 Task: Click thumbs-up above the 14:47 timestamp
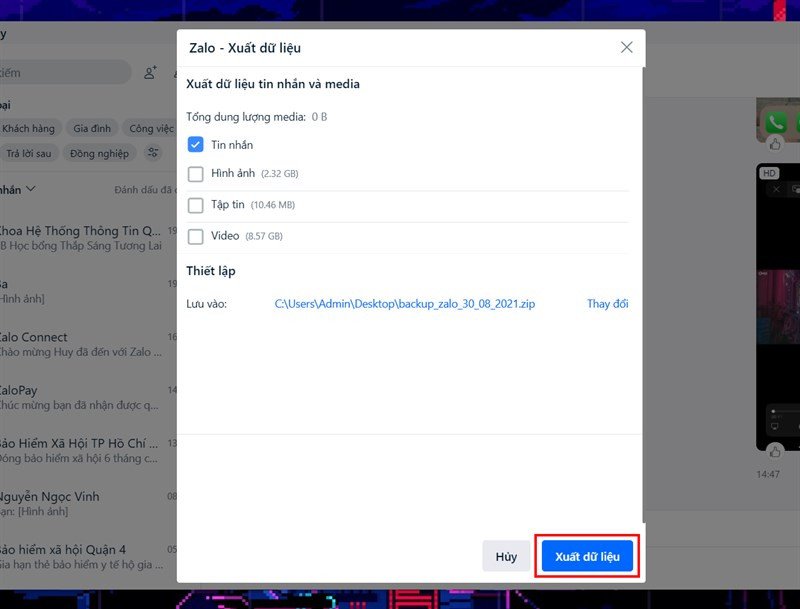tap(775, 452)
